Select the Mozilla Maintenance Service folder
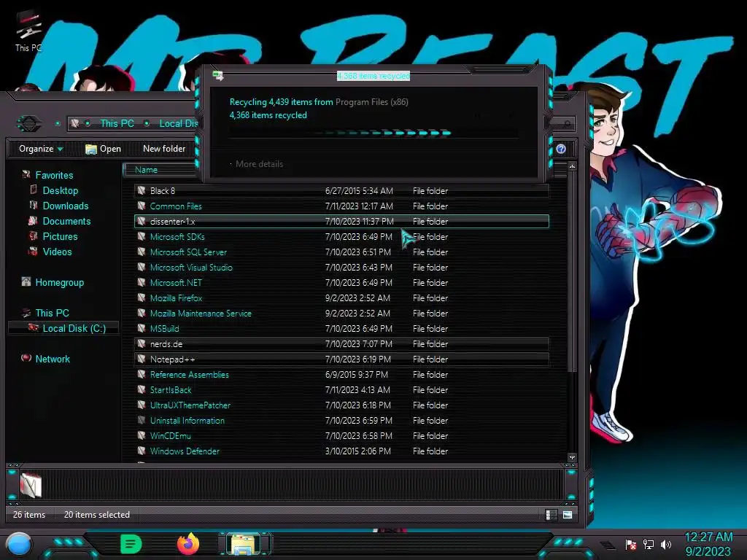 [x=341, y=314]
